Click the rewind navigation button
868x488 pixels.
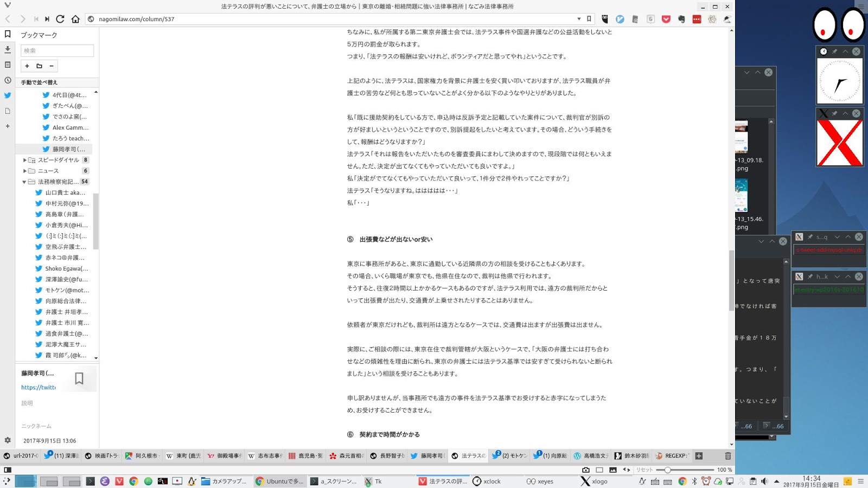coord(36,19)
